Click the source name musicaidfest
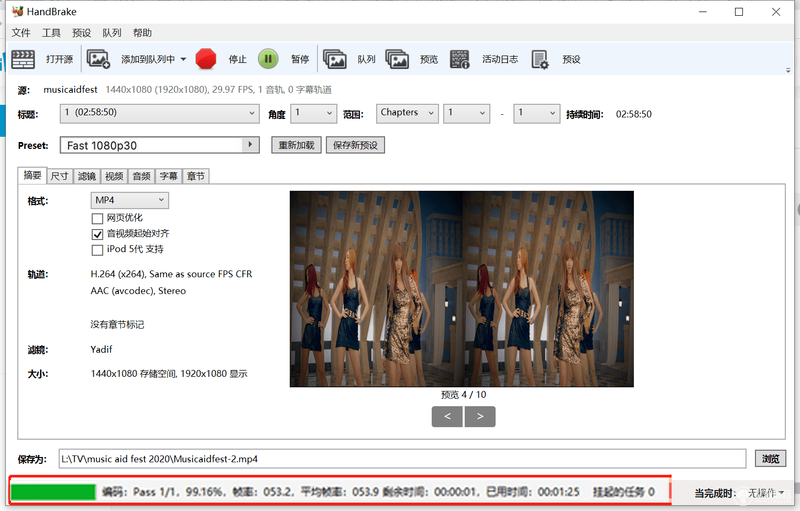 tap(70, 90)
